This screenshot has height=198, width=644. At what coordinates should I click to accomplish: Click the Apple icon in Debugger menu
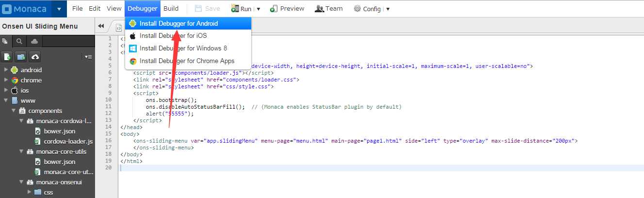(x=133, y=35)
